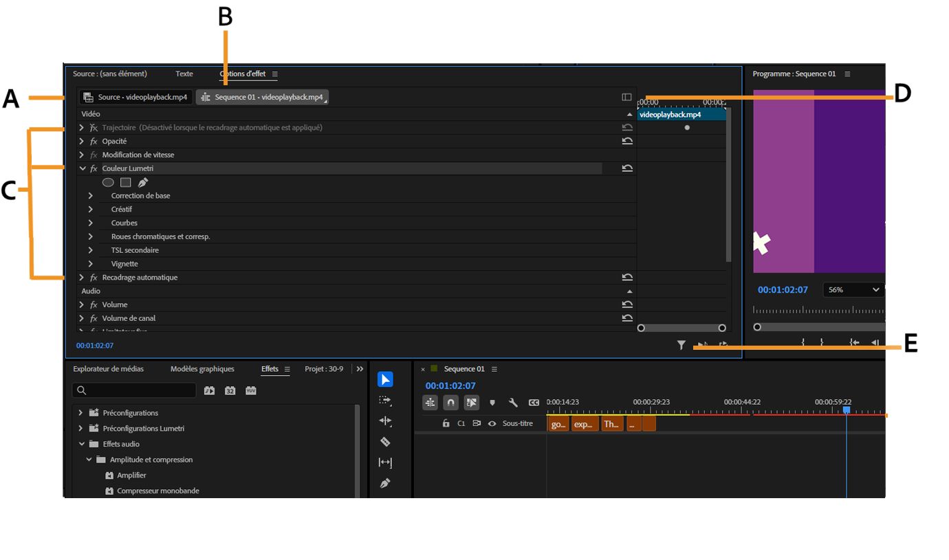Image resolution: width=949 pixels, height=560 pixels.
Task: Expand the Trajectoire effect
Action: pos(82,128)
